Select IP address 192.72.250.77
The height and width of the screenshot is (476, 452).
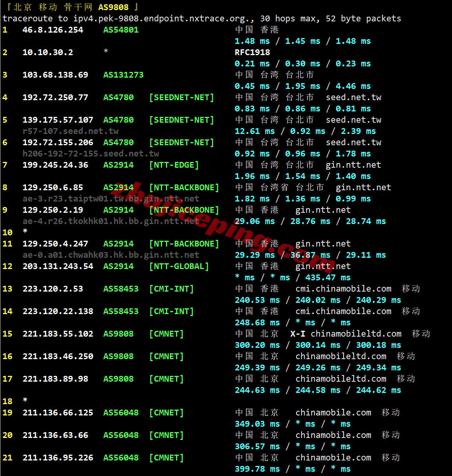[55, 97]
